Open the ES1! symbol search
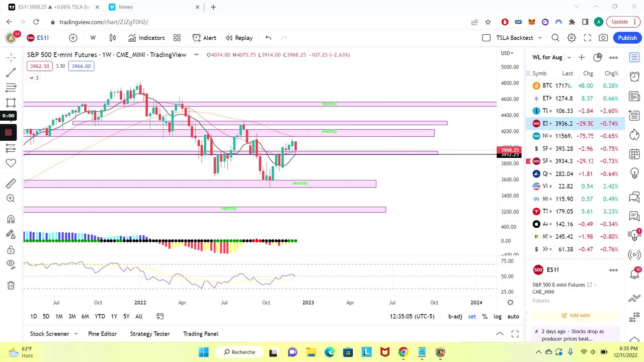Image resolution: width=644 pixels, height=362 pixels. point(38,38)
